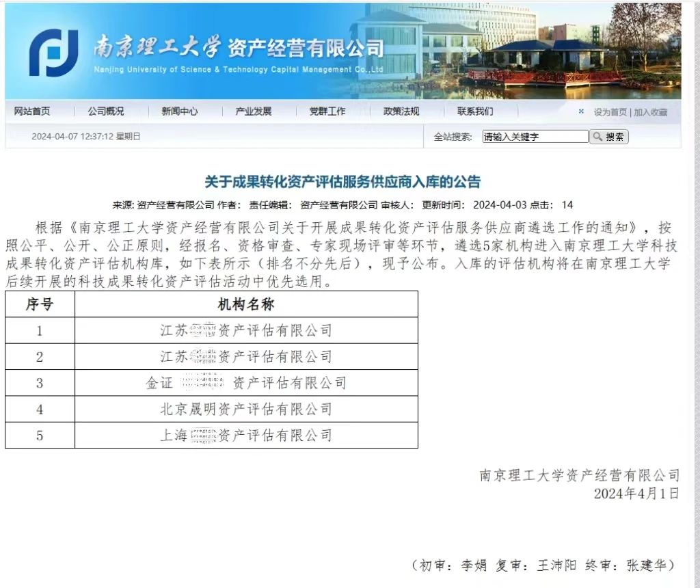Screen dimensions: 700x588
Task: Click the date text 2024-04-07 12:37:12 星期日
Action: tap(85, 137)
